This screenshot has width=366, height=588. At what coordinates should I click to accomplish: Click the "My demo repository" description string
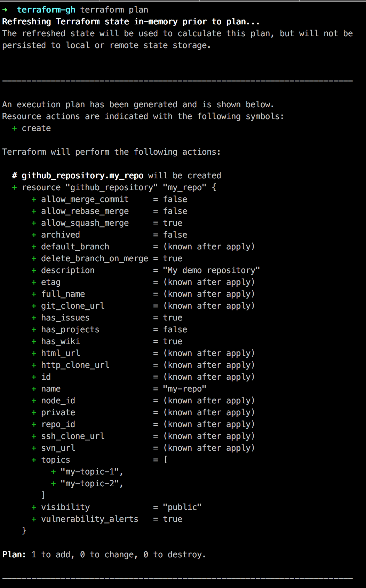pyautogui.click(x=212, y=270)
